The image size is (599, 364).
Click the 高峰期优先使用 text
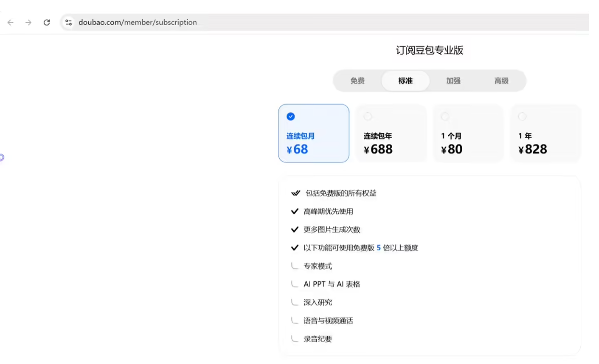(328, 211)
